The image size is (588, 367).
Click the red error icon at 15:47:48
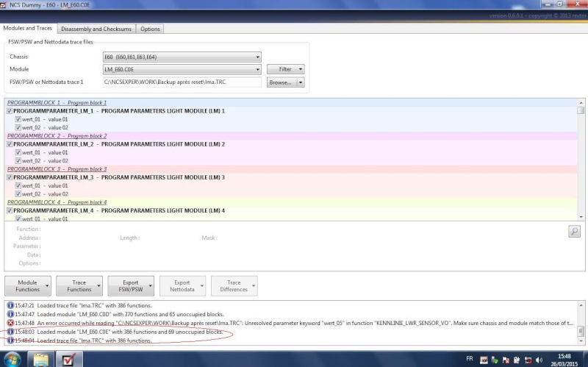(x=10, y=323)
